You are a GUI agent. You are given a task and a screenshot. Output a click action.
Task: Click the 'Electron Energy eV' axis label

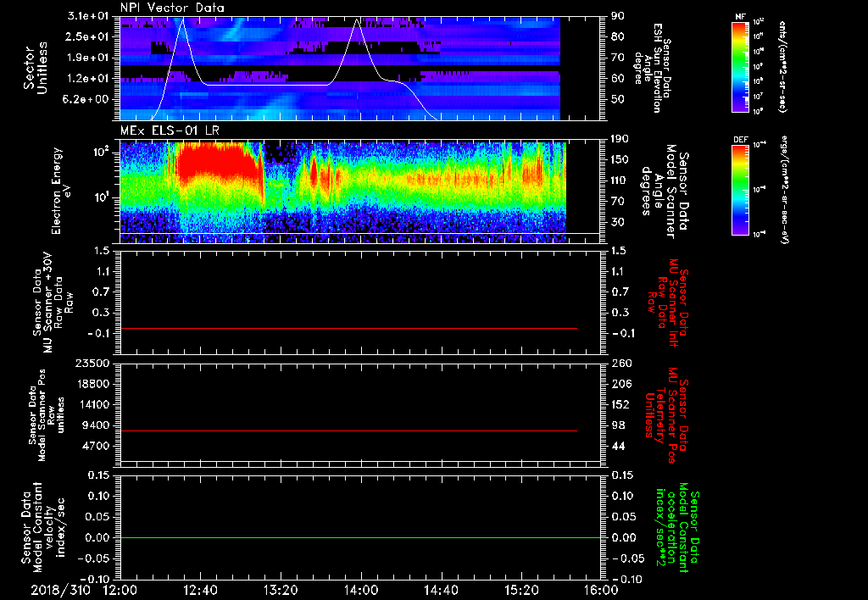coord(61,191)
